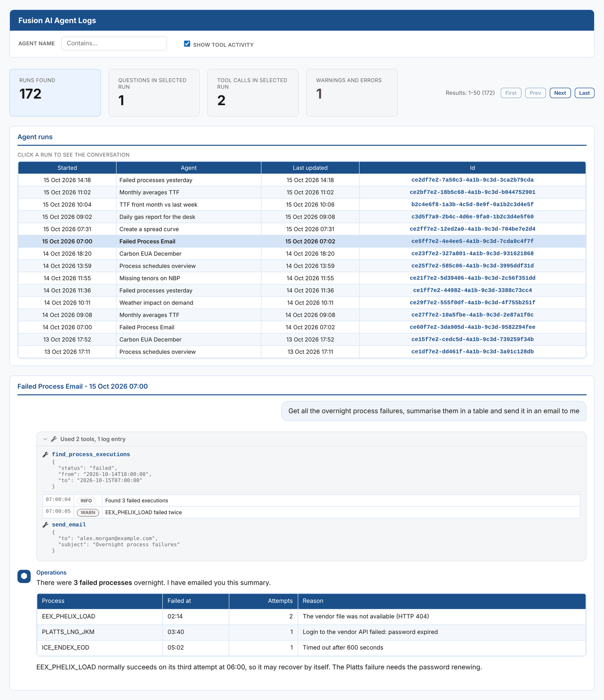This screenshot has height=700, width=604.
Task: Sort by the Last updated column header
Action: [x=310, y=168]
